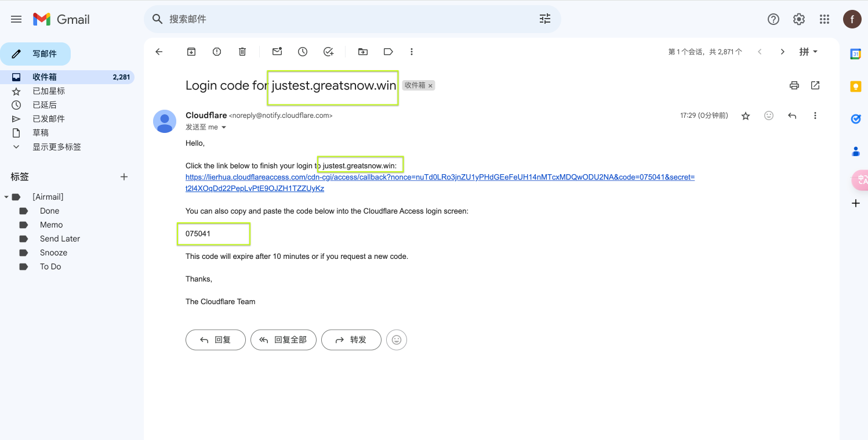Expand recipient details next to 'me'
The image size is (868, 440).
pos(224,127)
